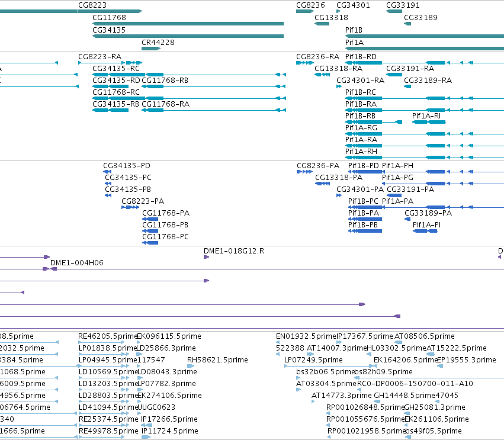
Task: Select the EN01932.5prime EST label
Action: click(306, 336)
